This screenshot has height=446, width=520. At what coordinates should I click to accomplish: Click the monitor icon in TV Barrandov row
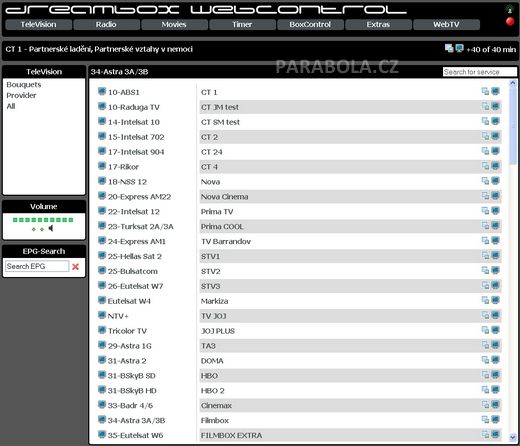(x=495, y=240)
